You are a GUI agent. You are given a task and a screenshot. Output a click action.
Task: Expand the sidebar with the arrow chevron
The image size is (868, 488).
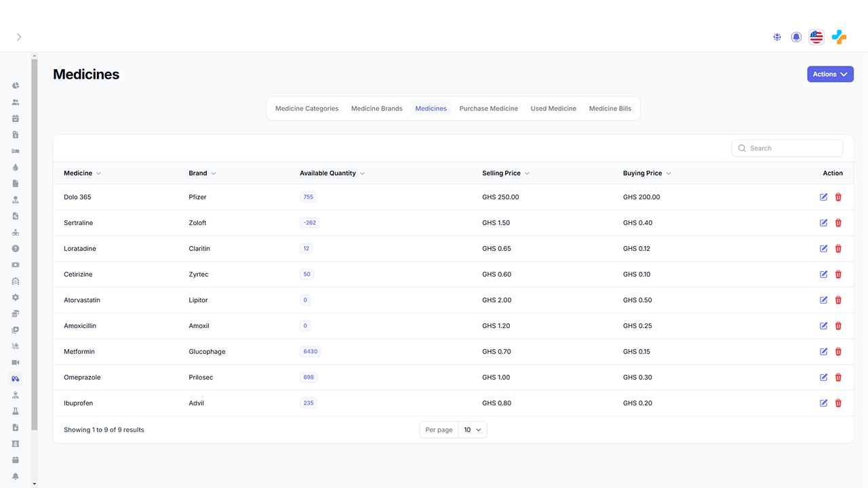click(x=19, y=37)
